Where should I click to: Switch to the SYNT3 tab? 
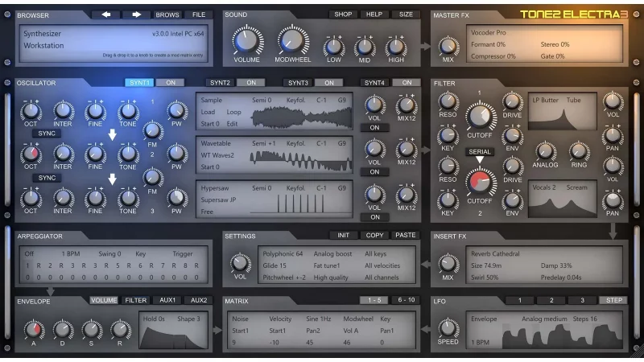click(x=298, y=83)
